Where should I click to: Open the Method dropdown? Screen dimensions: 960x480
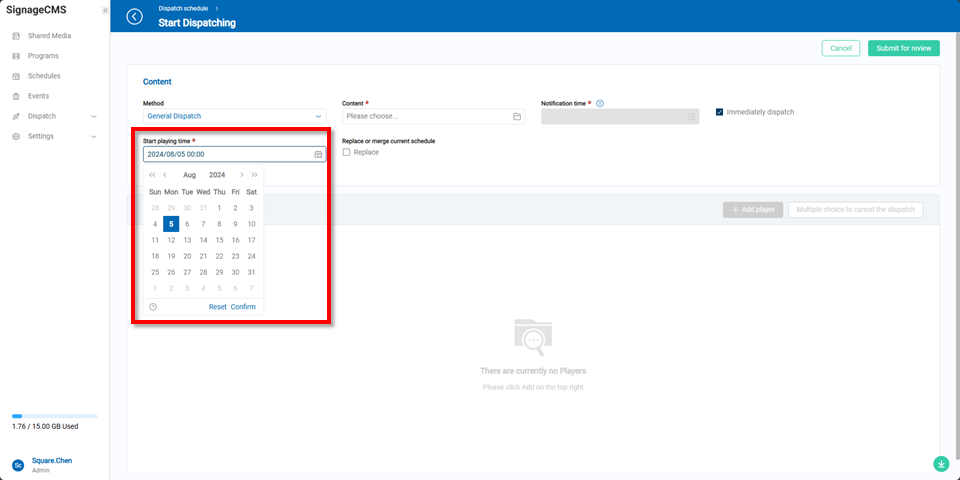[234, 117]
